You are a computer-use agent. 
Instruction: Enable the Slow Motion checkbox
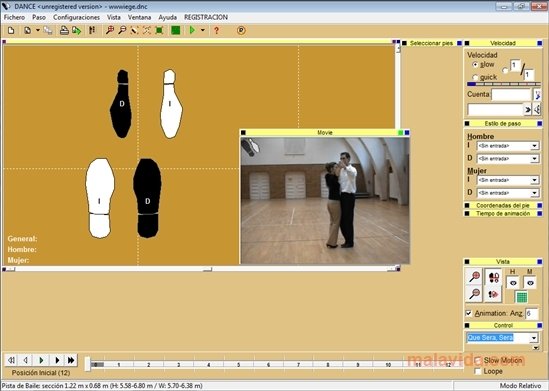(x=478, y=360)
